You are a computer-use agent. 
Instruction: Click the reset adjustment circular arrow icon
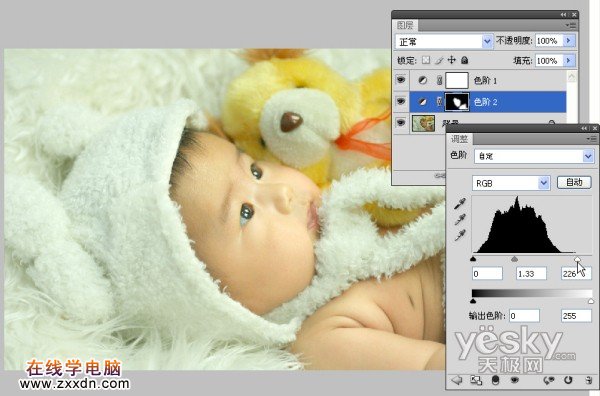[x=568, y=380]
